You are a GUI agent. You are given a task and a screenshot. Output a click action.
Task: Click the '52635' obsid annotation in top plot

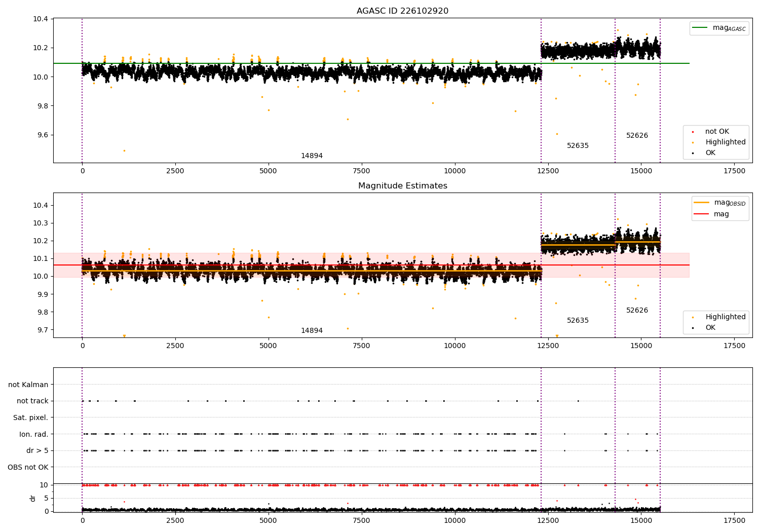point(578,146)
